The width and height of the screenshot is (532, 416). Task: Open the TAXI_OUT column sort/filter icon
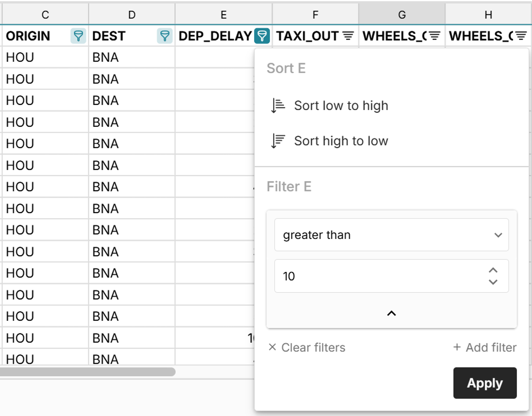pos(348,36)
